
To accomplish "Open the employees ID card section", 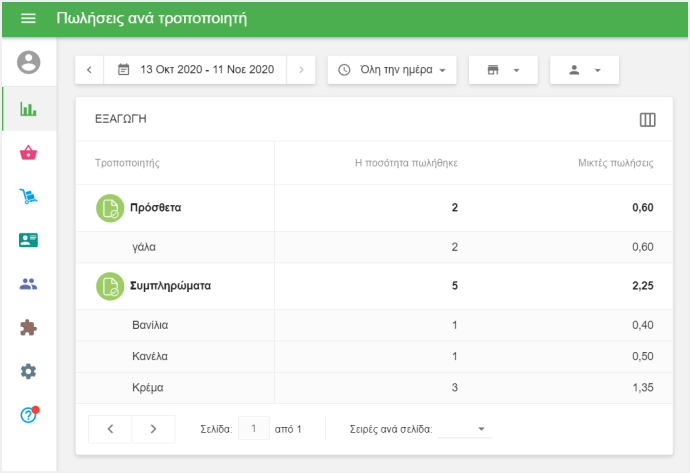I will point(28,240).
